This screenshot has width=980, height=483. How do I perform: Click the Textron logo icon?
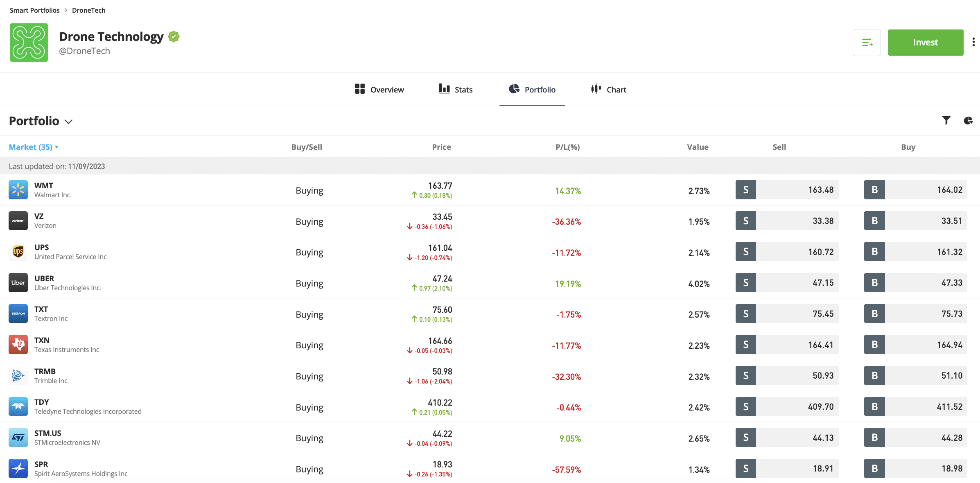click(x=18, y=314)
